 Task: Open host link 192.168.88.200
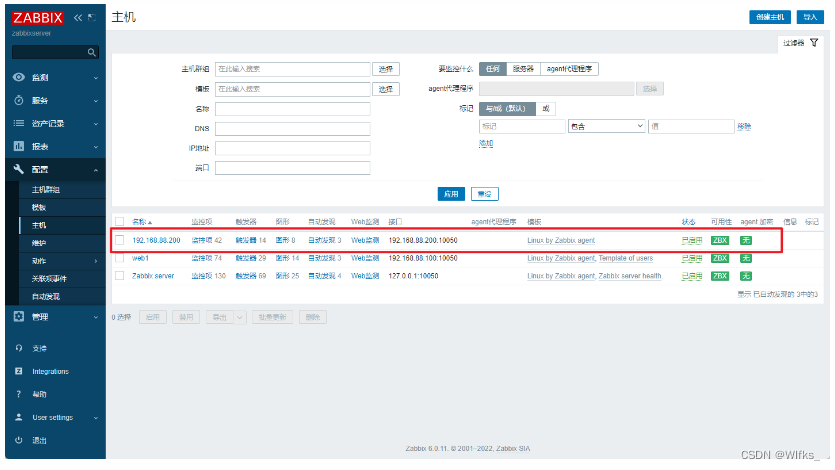click(156, 240)
